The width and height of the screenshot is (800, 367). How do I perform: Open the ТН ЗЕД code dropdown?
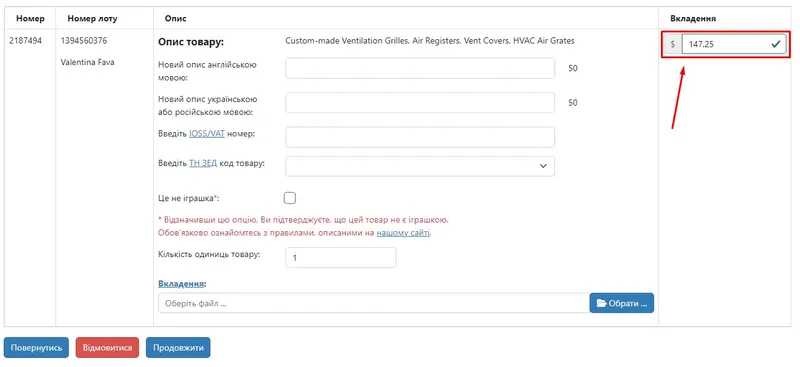pos(420,166)
